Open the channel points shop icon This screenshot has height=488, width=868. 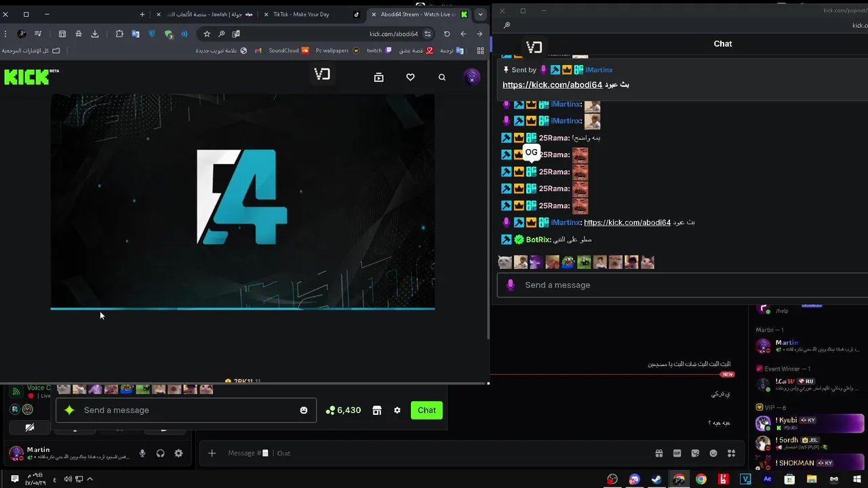(377, 410)
